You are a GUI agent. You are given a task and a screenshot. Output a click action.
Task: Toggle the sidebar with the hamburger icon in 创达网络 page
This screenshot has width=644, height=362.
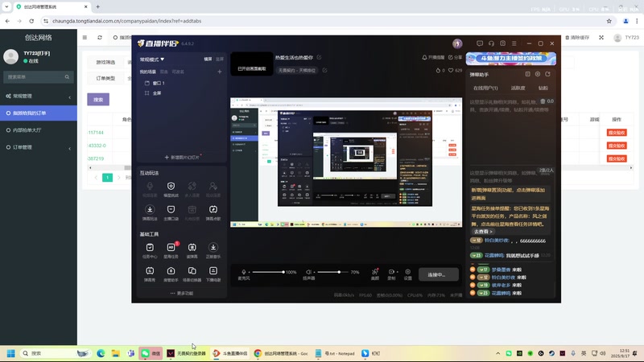click(85, 37)
